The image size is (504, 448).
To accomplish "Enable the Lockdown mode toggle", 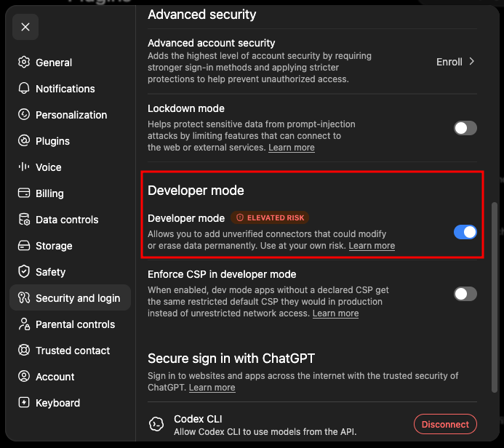I will point(465,128).
